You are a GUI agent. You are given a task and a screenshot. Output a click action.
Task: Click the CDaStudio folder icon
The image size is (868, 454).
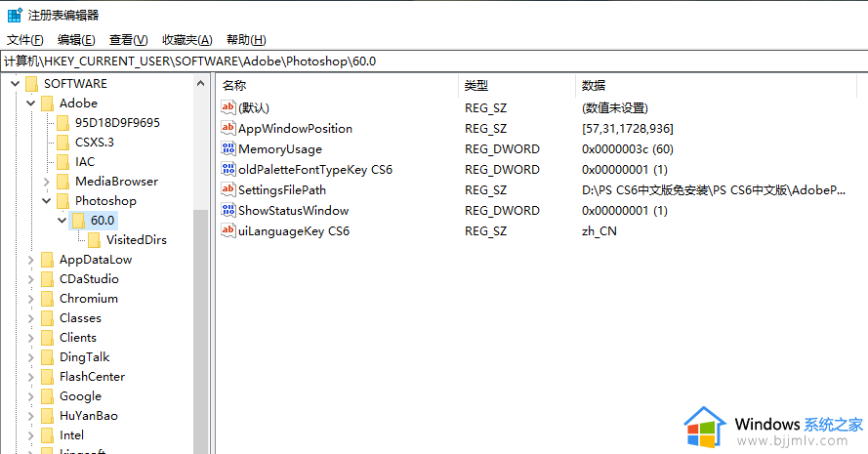[x=47, y=279]
